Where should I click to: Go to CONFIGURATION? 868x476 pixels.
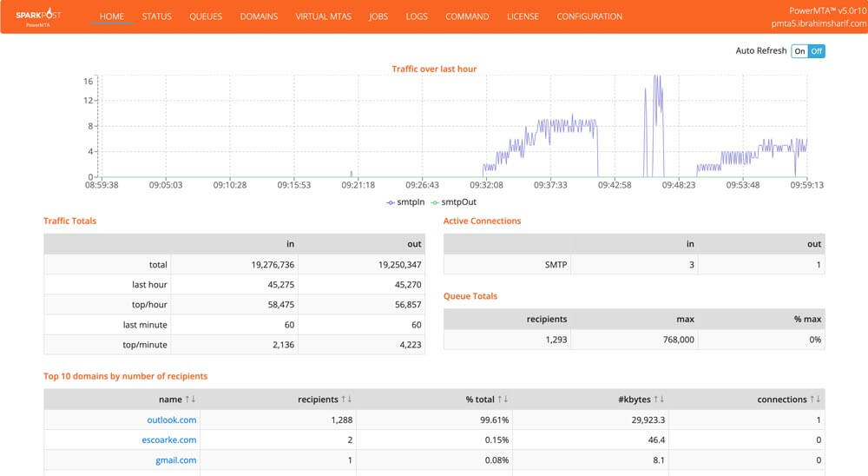coord(589,17)
